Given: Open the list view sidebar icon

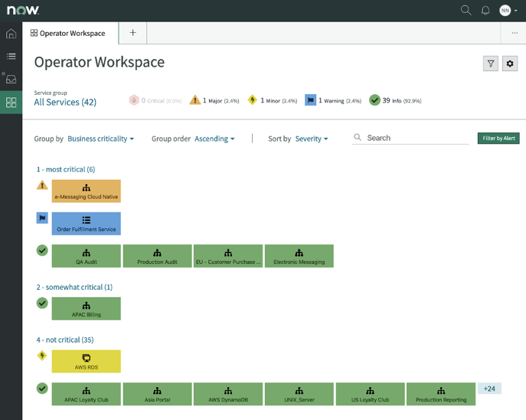Looking at the screenshot, I should click(x=11, y=56).
